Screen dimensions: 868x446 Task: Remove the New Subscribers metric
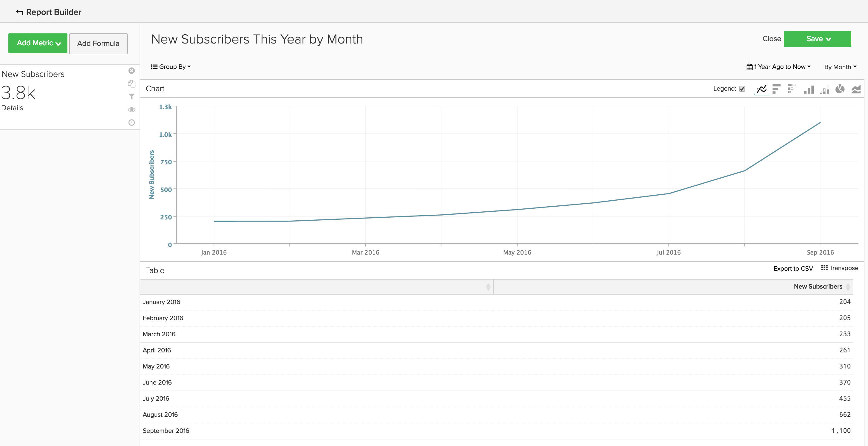132,71
